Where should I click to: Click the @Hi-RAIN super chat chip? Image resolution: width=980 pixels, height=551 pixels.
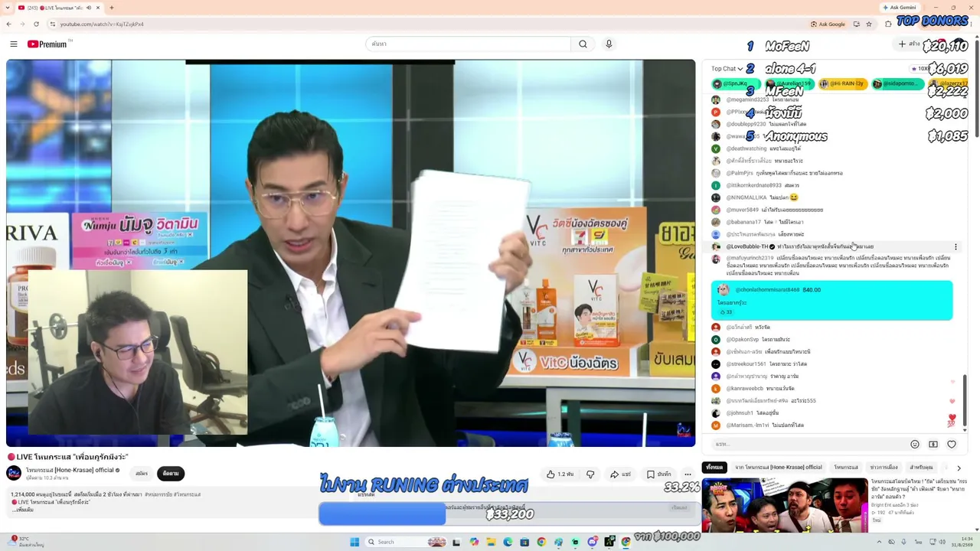pyautogui.click(x=842, y=83)
